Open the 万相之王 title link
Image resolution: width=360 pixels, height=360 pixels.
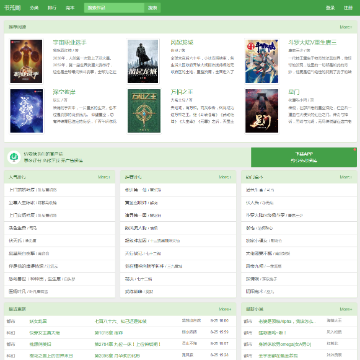point(182,92)
